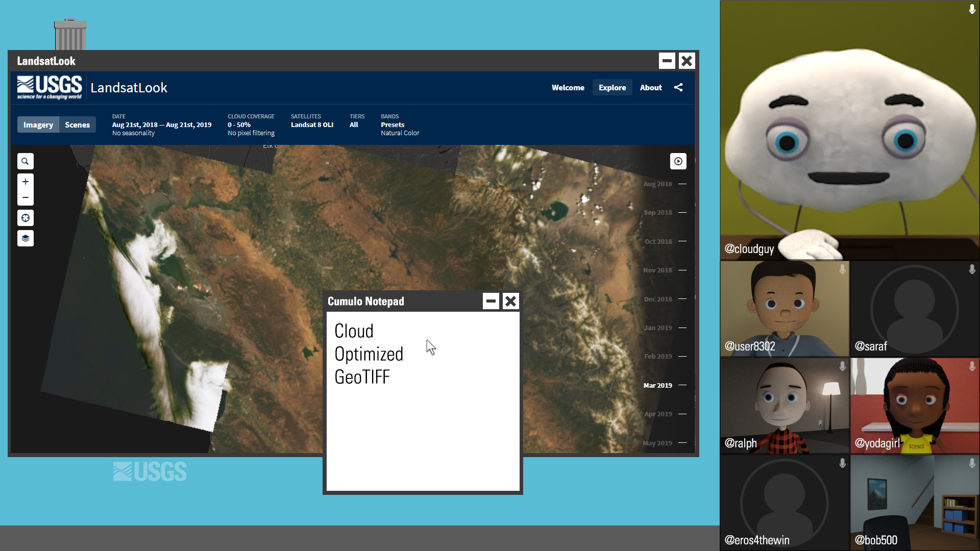
Task: Jump to Apr 2019 on timeline
Action: click(665, 414)
